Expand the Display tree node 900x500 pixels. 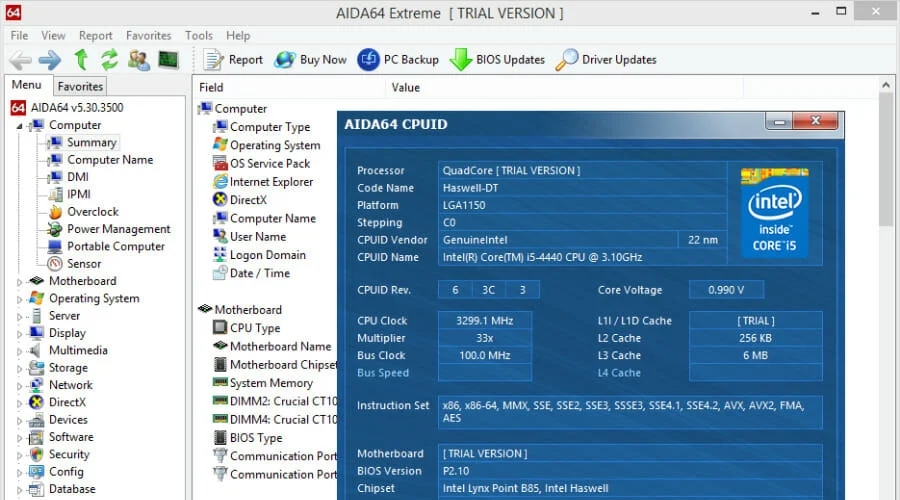click(x=20, y=334)
